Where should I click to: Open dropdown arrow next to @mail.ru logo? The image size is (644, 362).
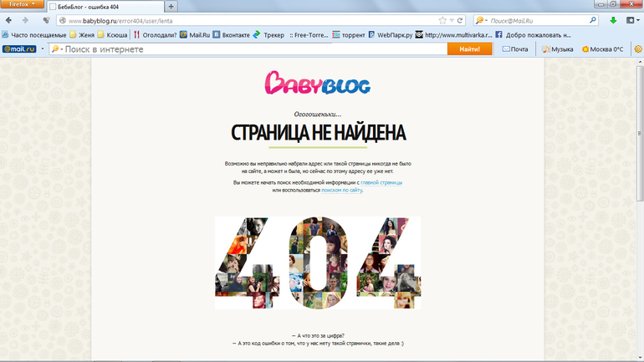43,48
